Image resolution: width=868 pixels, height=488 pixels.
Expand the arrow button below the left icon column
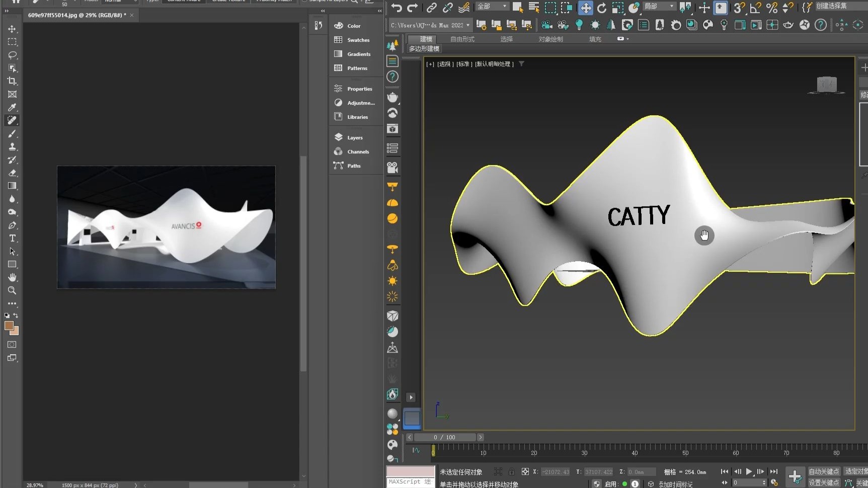411,397
